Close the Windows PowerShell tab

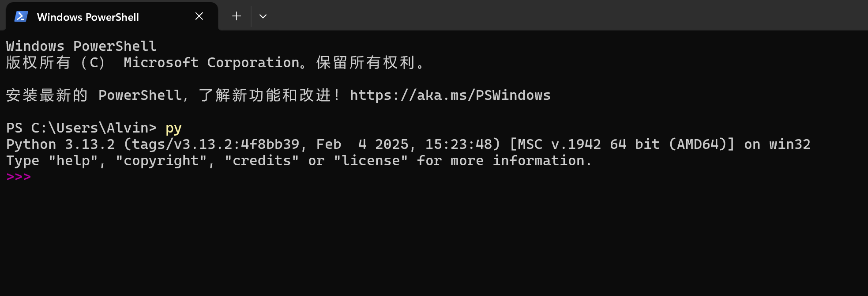199,16
